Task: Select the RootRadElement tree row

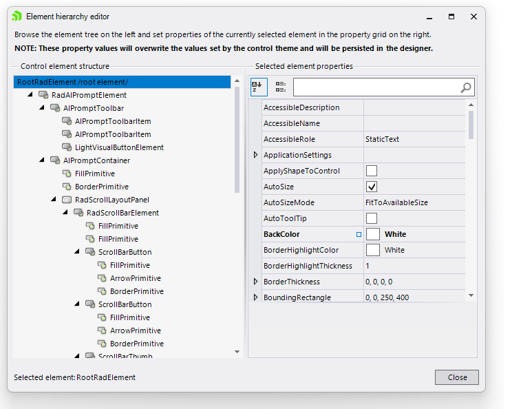Action: (122, 82)
